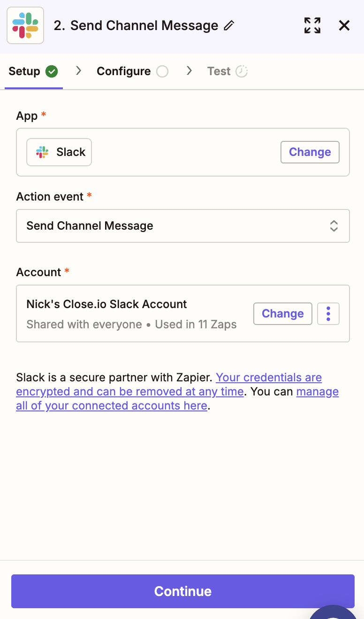
Task: Open the Action event dropdown
Action: [183, 226]
